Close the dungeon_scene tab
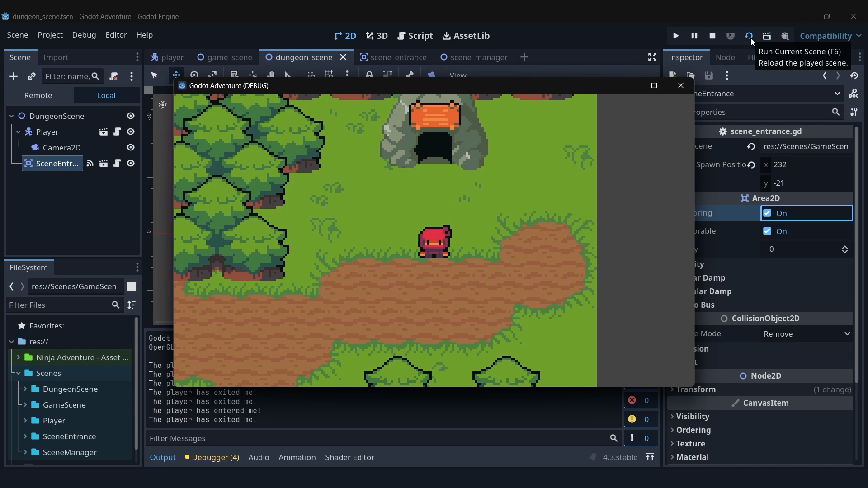This screenshot has height=488, width=868. [343, 57]
